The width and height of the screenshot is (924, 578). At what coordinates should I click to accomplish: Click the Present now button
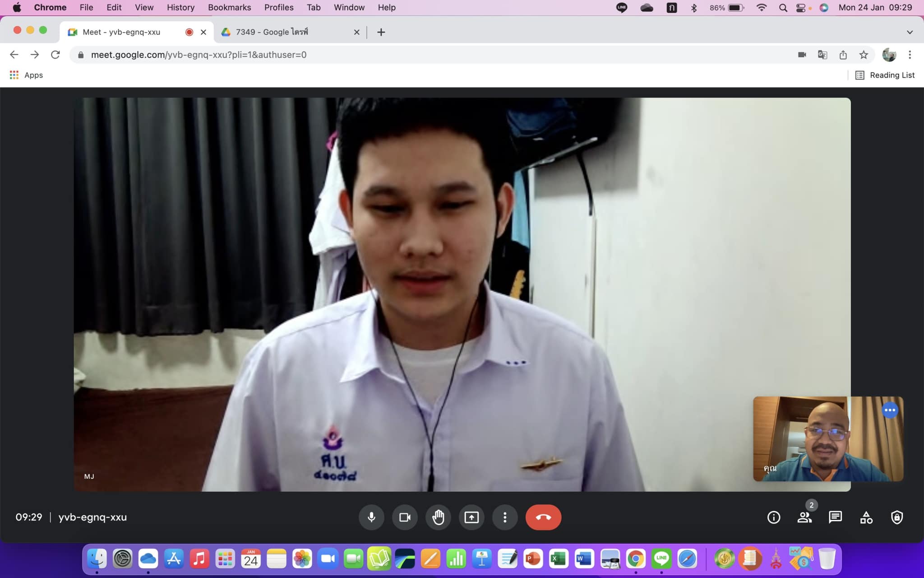coord(471,517)
